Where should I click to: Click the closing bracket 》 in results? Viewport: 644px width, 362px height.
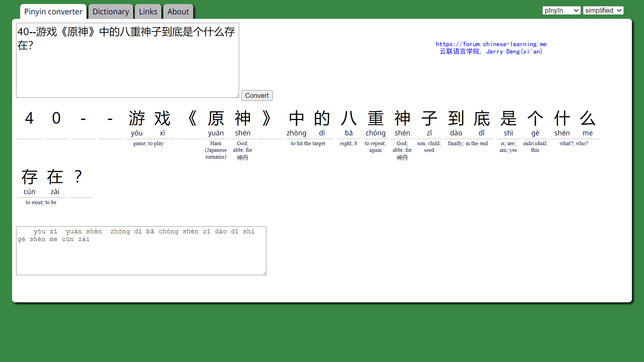267,118
